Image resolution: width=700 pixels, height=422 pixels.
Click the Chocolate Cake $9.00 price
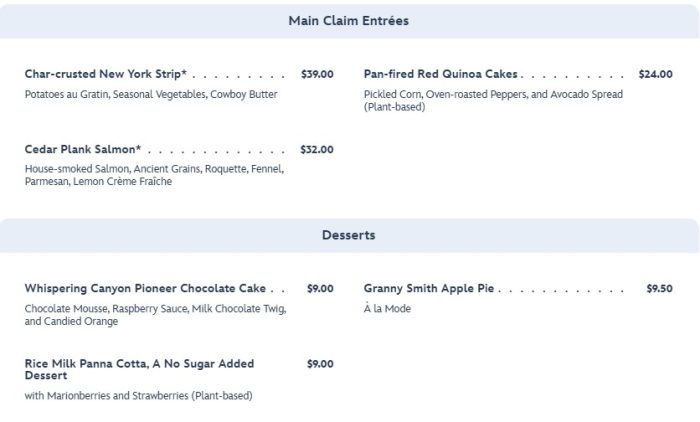(320, 288)
